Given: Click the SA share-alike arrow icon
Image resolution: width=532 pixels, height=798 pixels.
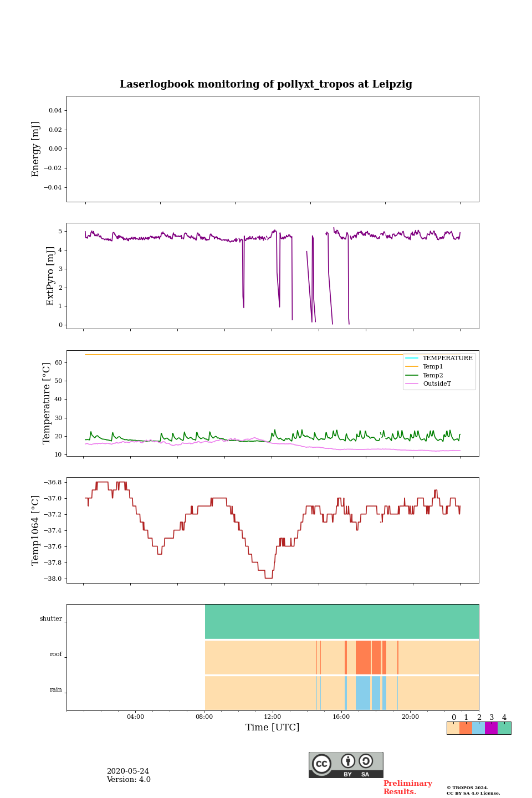Looking at the screenshot, I should (x=366, y=761).
